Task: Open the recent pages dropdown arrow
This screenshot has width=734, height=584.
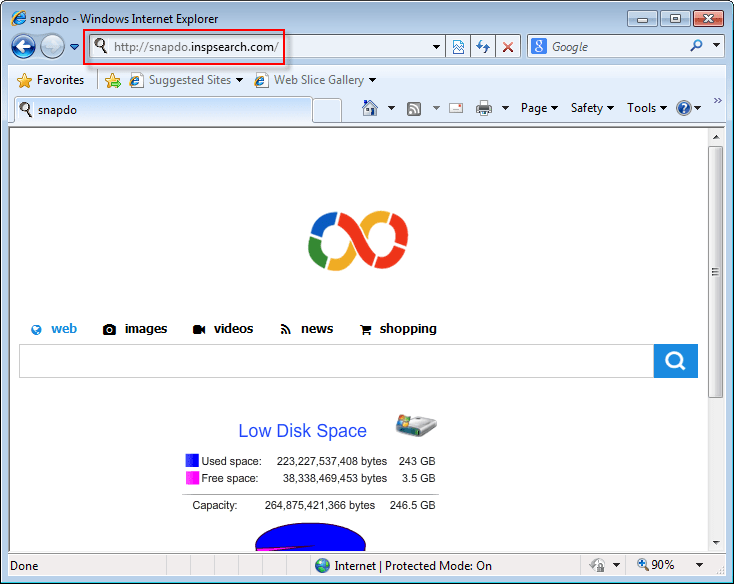Action: (x=74, y=47)
